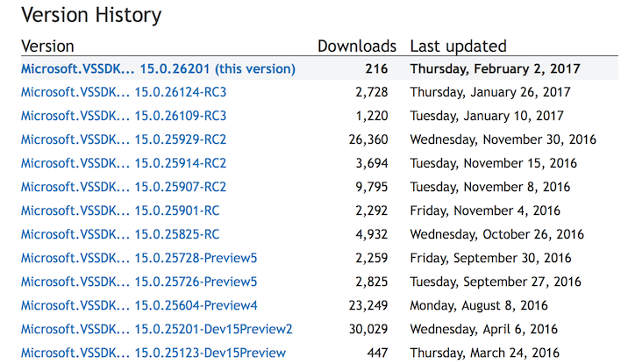
Task: Open the 15.0.25123-Dev15Preview link
Action: point(153,353)
